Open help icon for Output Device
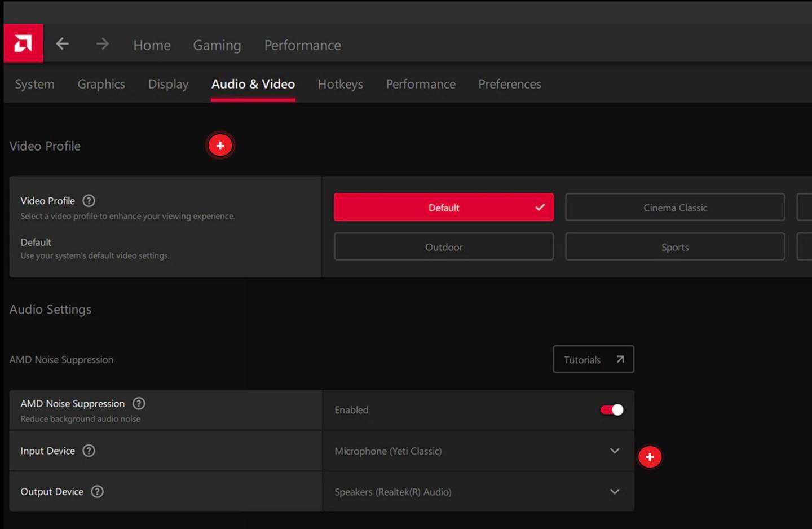The width and height of the screenshot is (812, 529). pyautogui.click(x=97, y=491)
